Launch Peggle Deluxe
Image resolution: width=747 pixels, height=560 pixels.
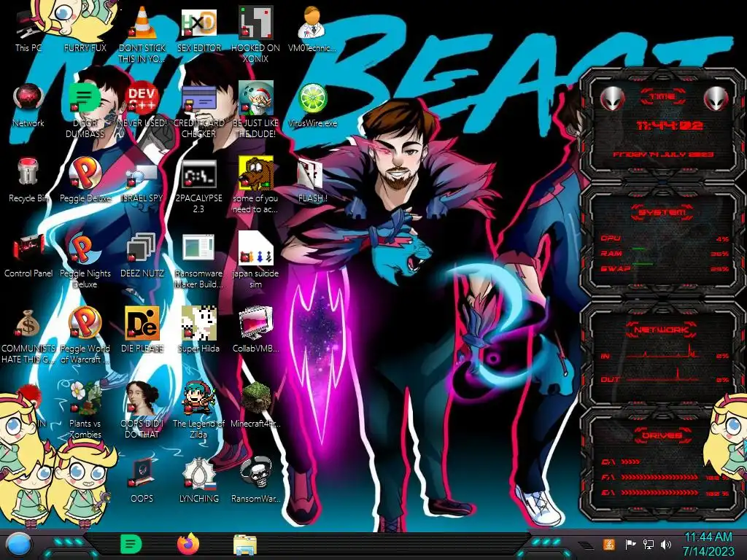(x=85, y=181)
